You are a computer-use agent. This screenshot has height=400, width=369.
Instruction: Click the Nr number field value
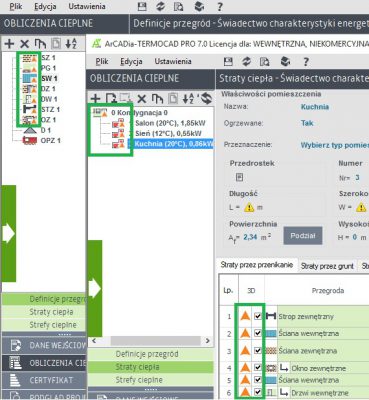pos(357,177)
